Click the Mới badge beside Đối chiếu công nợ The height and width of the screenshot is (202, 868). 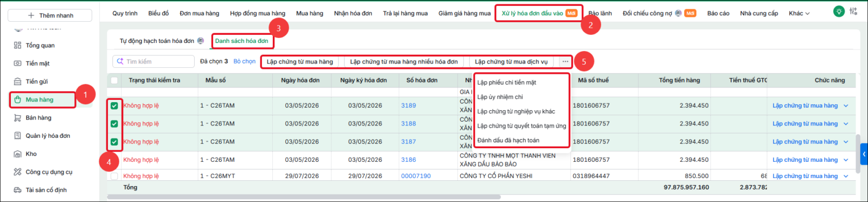point(690,13)
